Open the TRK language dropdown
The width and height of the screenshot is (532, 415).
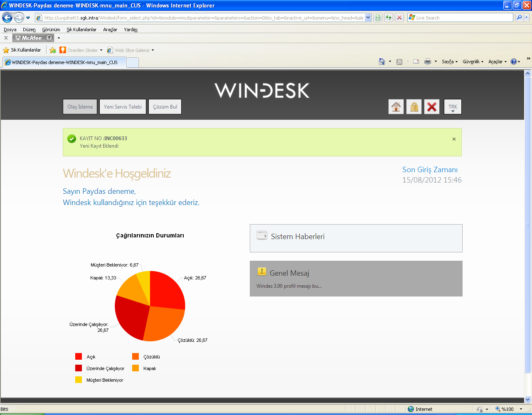[453, 107]
